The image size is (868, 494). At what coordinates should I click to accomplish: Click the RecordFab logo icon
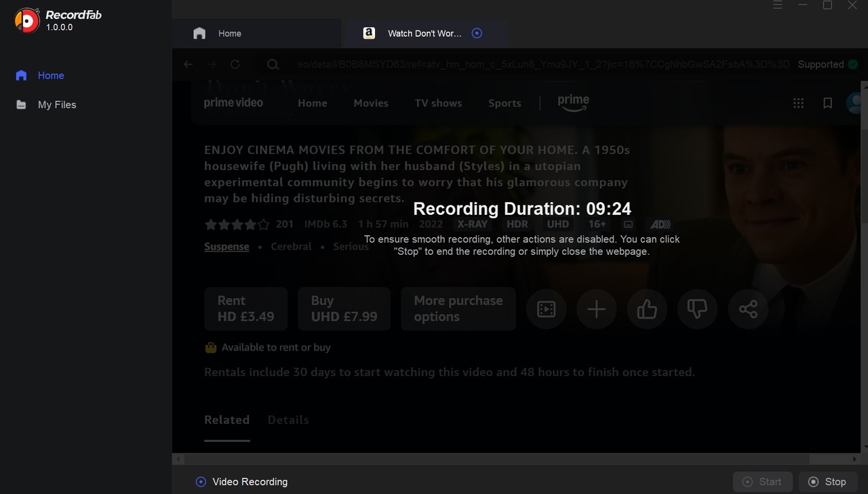pyautogui.click(x=27, y=20)
